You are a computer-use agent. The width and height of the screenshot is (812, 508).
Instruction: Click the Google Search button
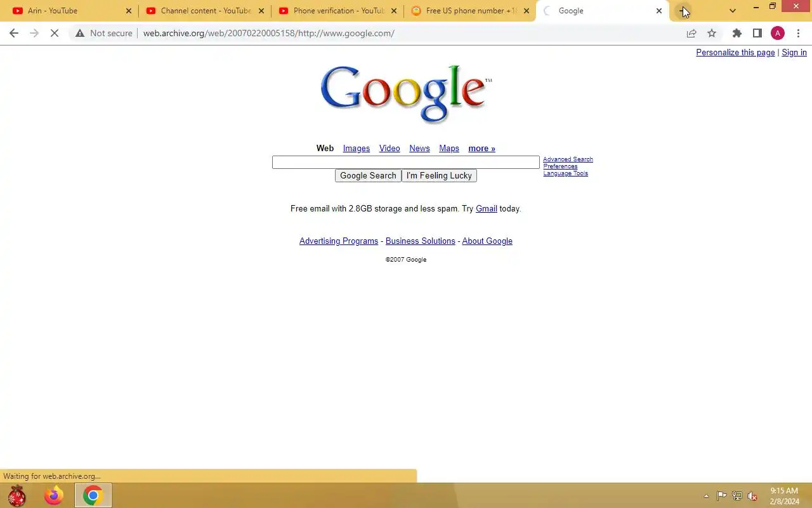368,176
